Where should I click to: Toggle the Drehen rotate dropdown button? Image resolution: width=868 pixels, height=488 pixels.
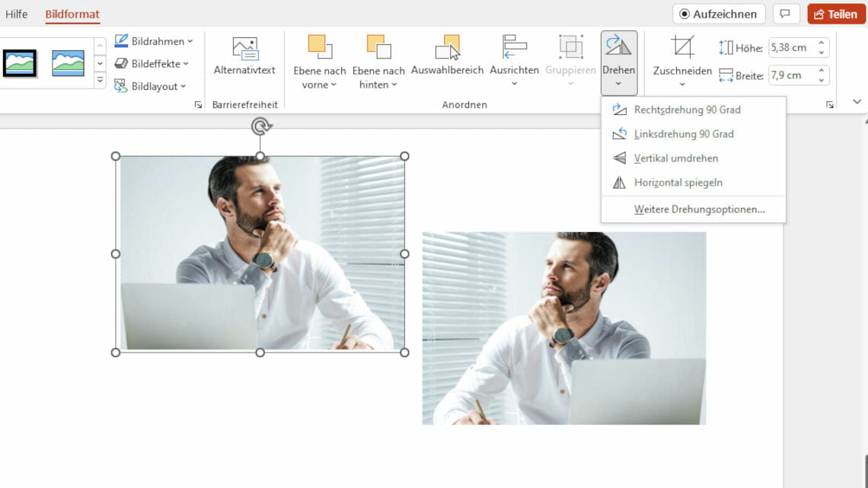click(619, 62)
